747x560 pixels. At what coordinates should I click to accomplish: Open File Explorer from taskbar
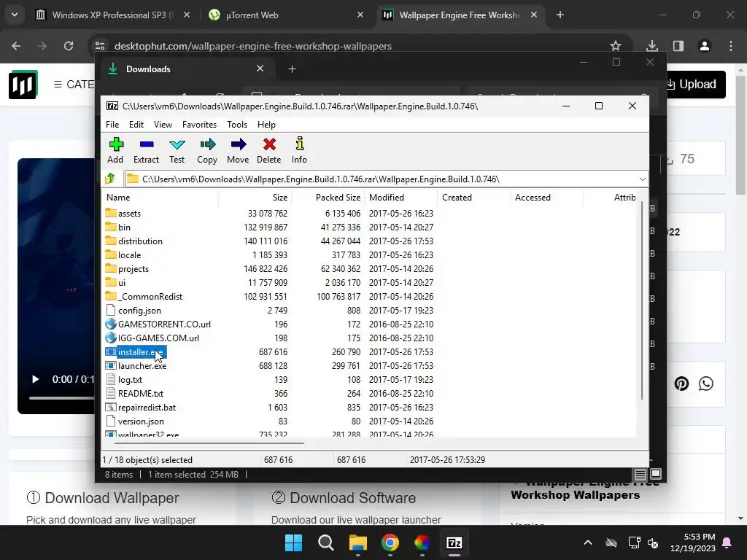coord(357,542)
